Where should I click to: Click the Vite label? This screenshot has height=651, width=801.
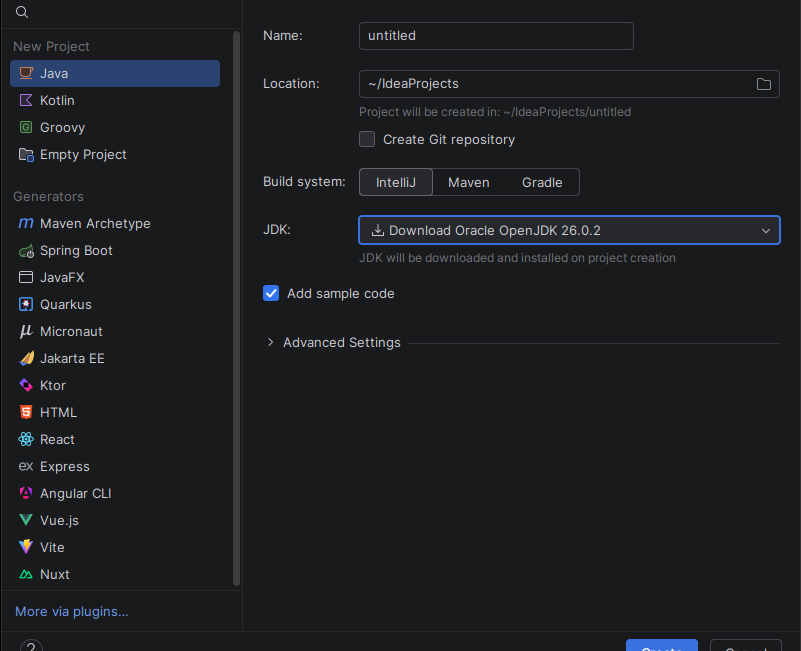[52, 548]
